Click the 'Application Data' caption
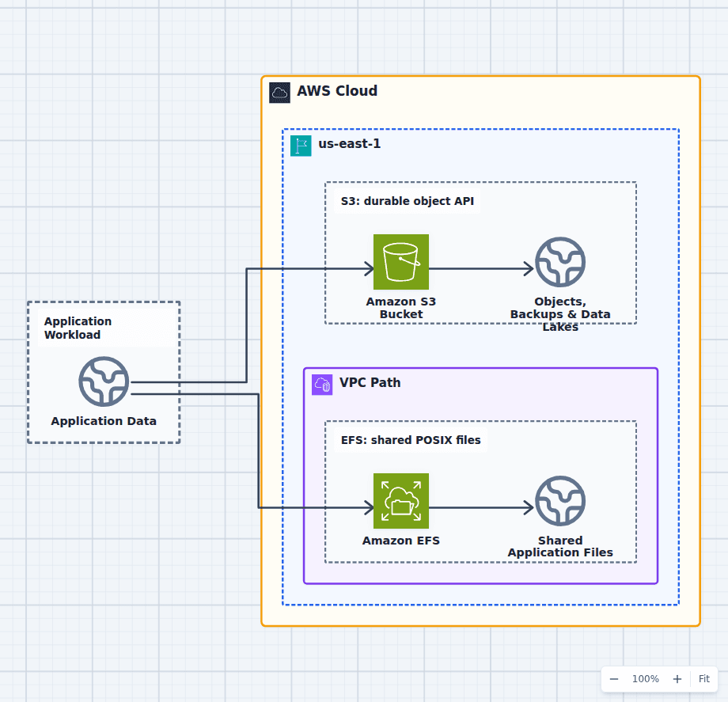 (104, 421)
